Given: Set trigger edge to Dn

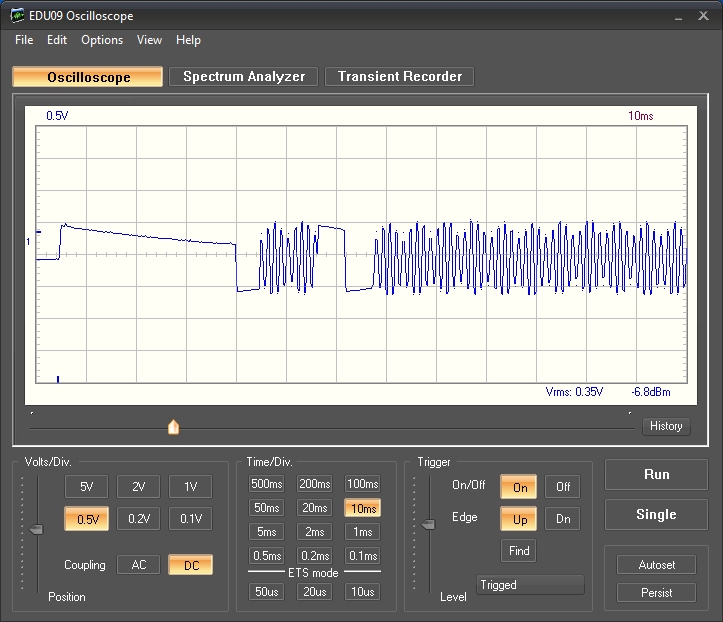Looking at the screenshot, I should coord(563,519).
